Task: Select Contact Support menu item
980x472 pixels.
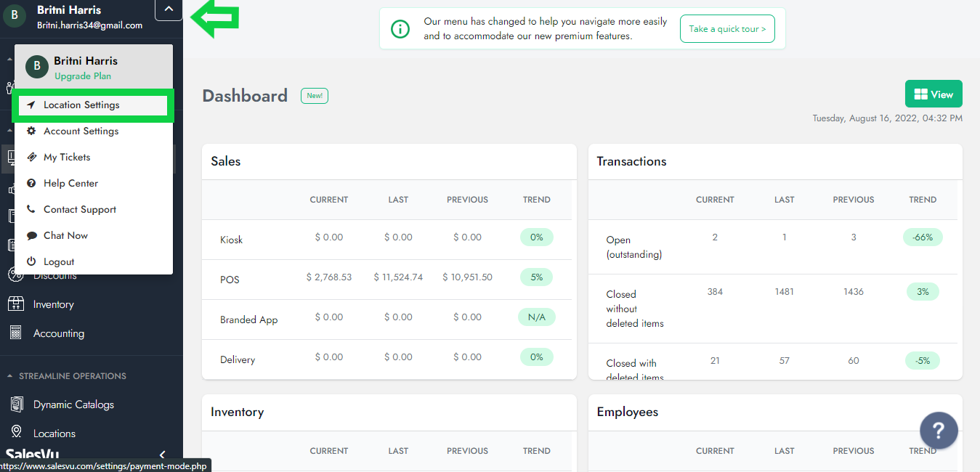Action: coord(80,210)
